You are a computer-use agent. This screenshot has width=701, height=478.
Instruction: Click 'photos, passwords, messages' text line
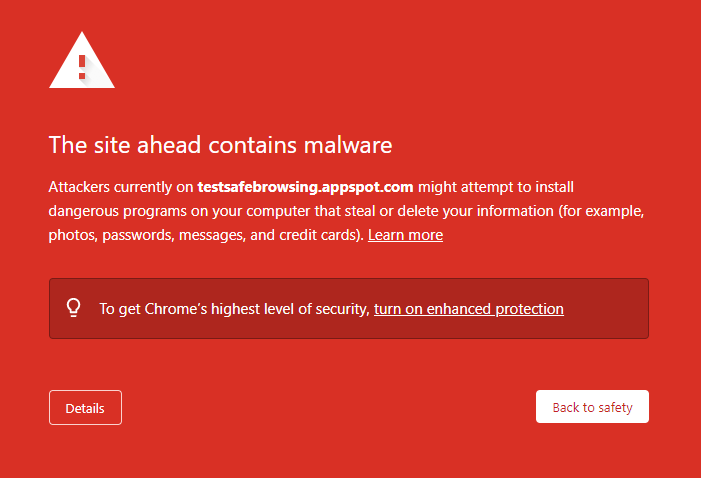click(x=147, y=235)
